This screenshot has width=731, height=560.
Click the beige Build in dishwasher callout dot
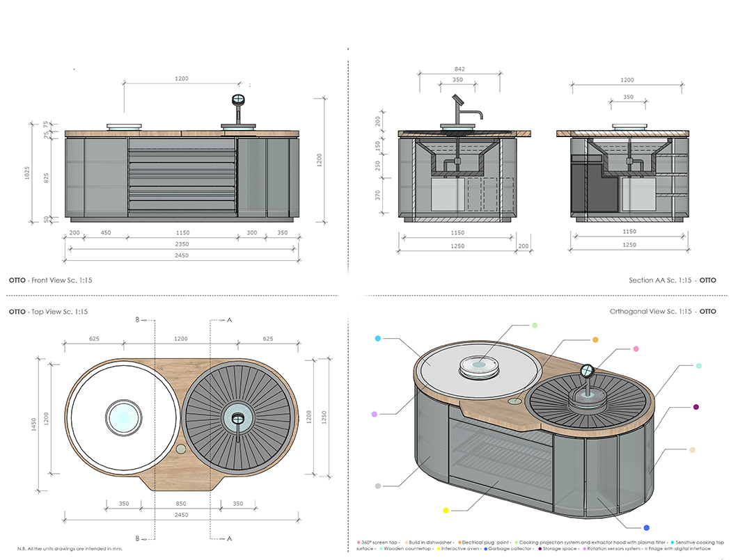[693, 449]
